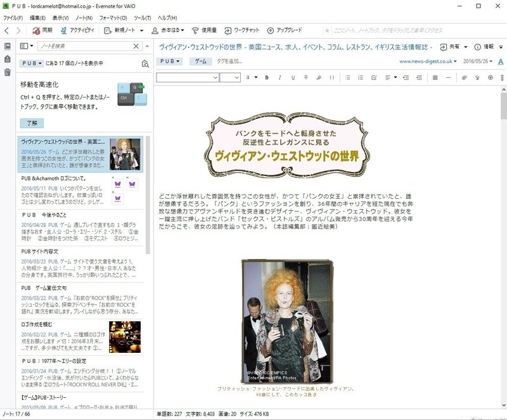Open ワークチャット work chat
The height and width of the screenshot is (420, 507).
pos(242,30)
